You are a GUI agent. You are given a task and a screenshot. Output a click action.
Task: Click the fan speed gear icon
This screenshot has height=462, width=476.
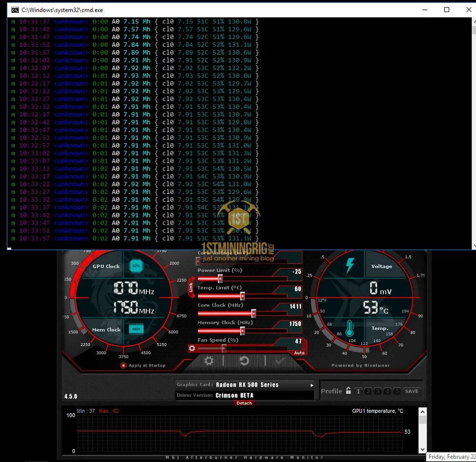192,348
